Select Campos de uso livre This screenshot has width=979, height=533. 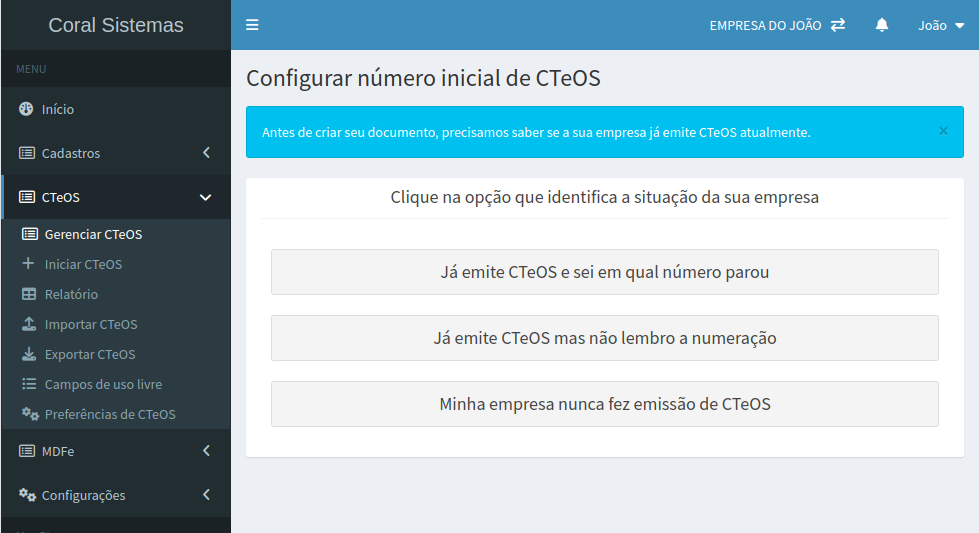pos(103,384)
